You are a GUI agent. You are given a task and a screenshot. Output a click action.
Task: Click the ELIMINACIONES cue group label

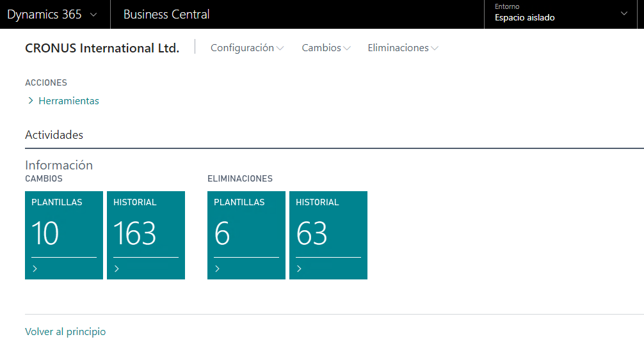(240, 179)
